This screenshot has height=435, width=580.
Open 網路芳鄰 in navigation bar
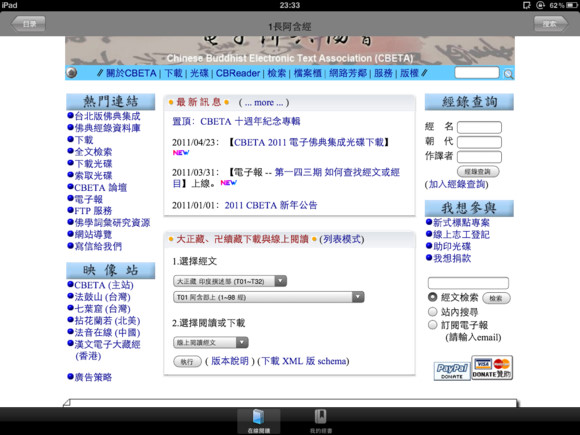tap(348, 73)
